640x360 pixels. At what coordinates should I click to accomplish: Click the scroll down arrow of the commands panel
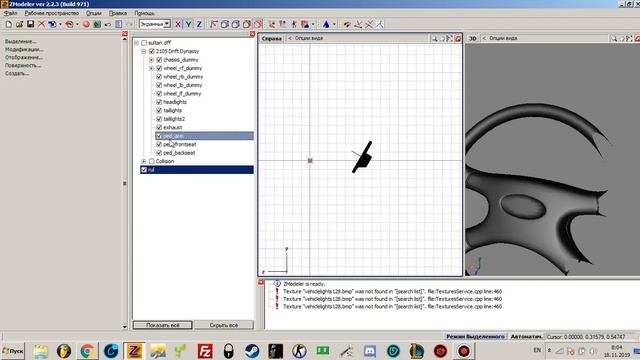coord(124,327)
